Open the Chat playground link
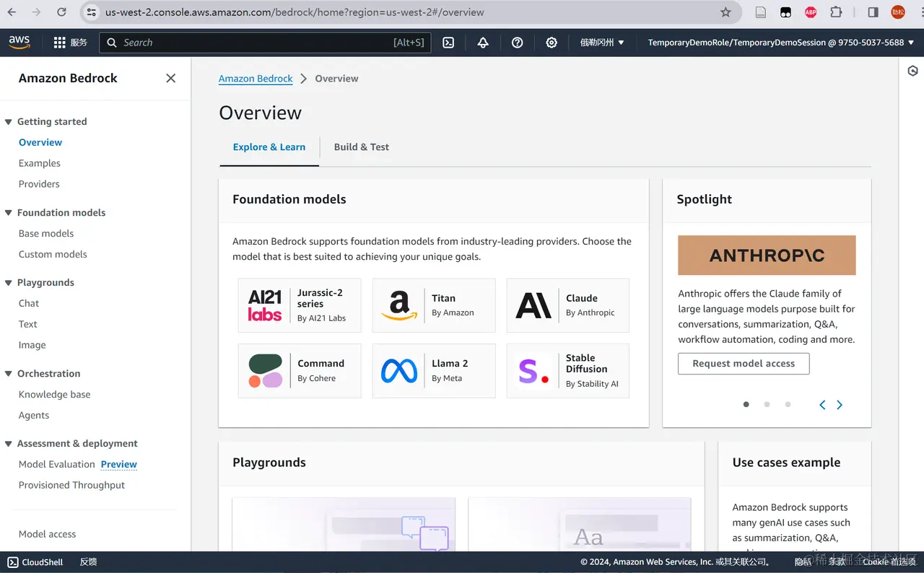Viewport: 924px width, 573px height. 29,303
